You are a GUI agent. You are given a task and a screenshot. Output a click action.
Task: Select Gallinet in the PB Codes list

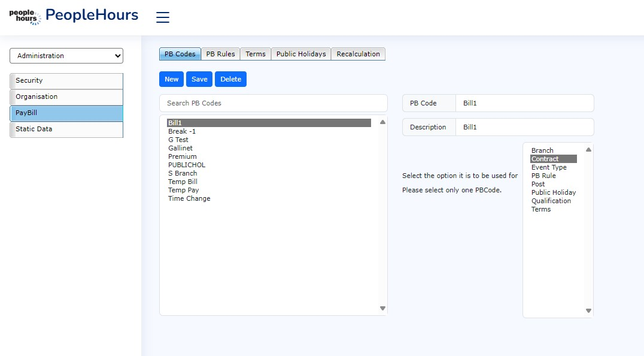(180, 148)
